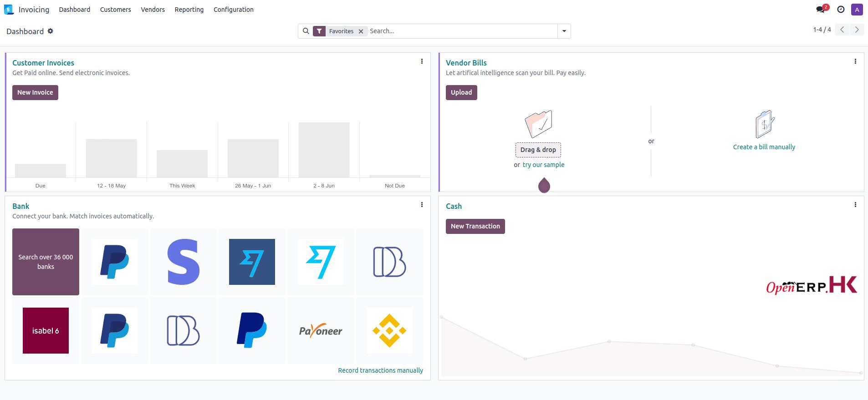
Task: Click the chart bar above This Week
Action: tap(182, 164)
